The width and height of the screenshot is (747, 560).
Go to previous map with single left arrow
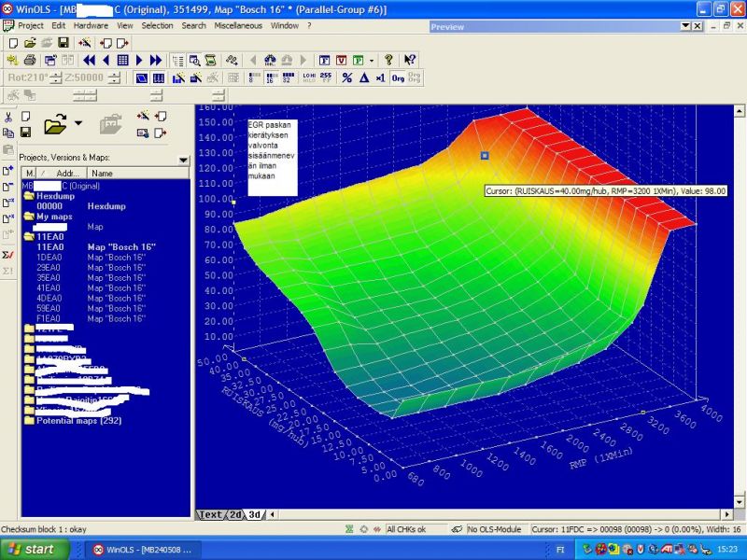point(106,61)
